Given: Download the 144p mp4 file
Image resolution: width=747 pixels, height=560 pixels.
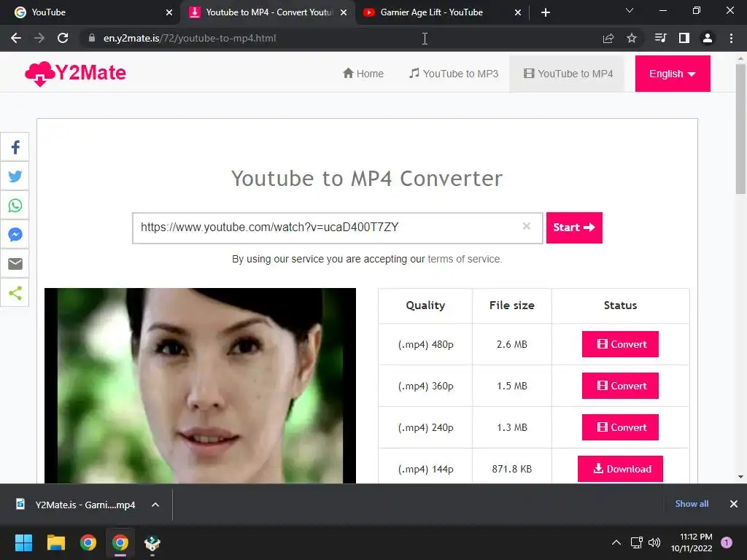Looking at the screenshot, I should [620, 469].
